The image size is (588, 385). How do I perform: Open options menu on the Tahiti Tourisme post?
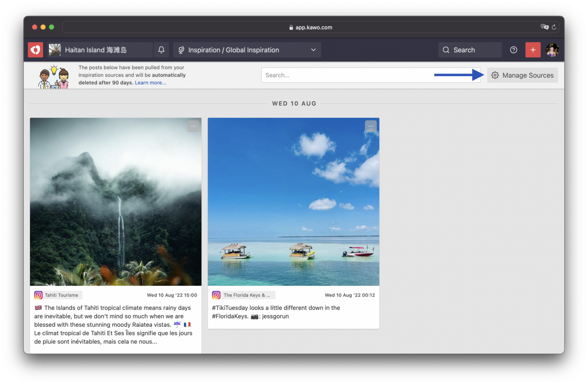pos(193,126)
